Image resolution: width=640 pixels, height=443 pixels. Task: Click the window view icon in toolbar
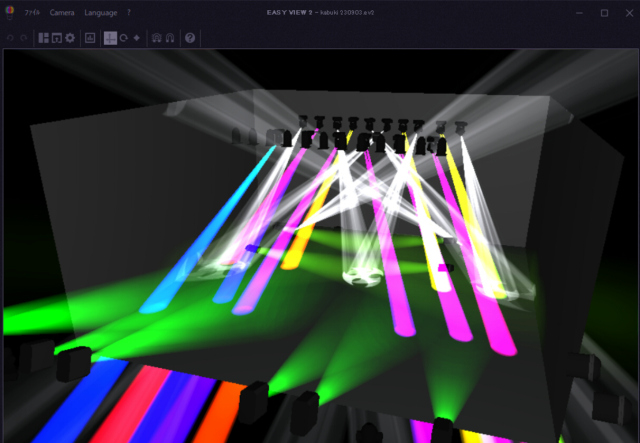(56, 38)
